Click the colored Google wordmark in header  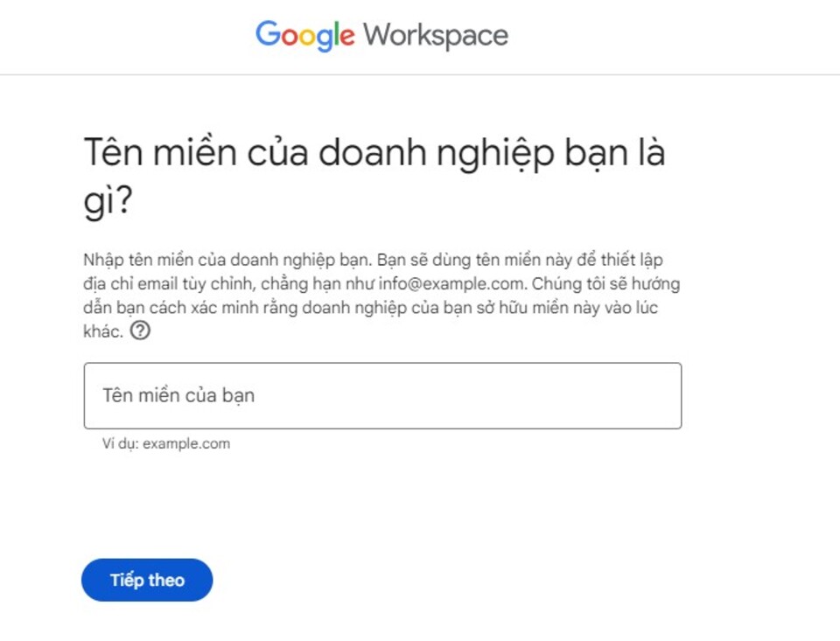click(x=305, y=36)
